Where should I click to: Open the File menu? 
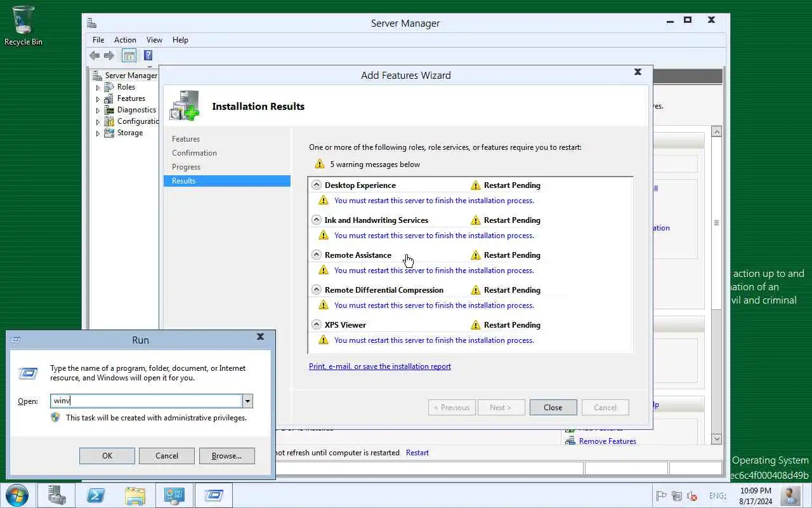[98, 39]
